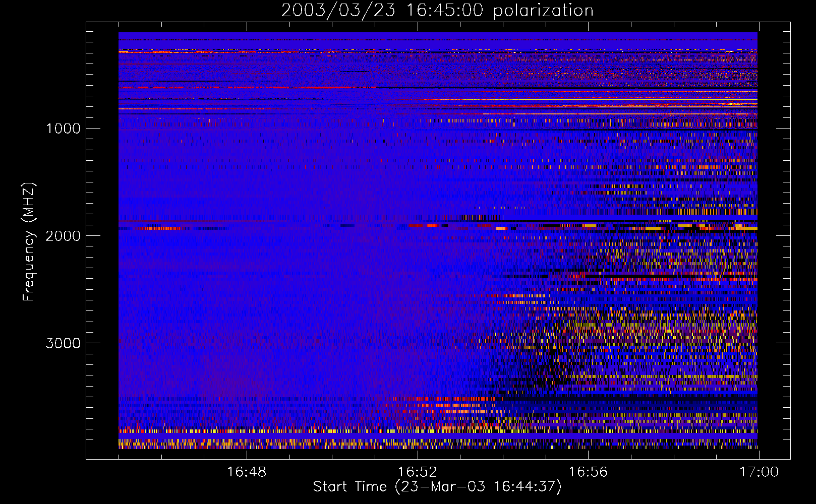The width and height of the screenshot is (816, 504).
Task: Click the 17:00 time axis label
Action: pyautogui.click(x=759, y=472)
